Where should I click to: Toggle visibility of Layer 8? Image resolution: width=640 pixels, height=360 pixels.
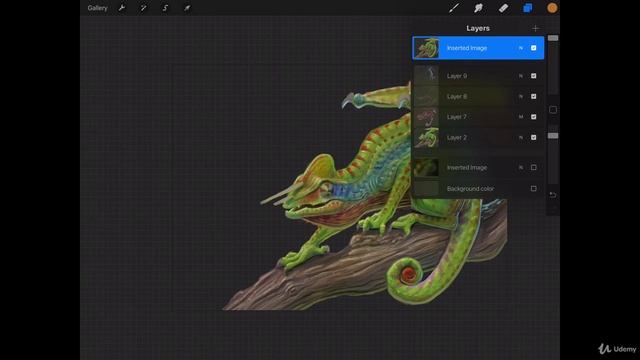pyautogui.click(x=533, y=96)
